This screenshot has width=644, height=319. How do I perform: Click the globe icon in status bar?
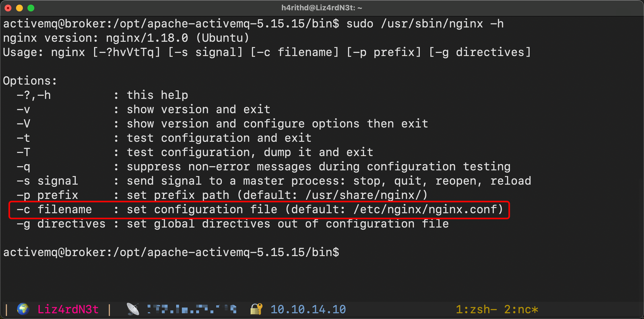pos(23,309)
